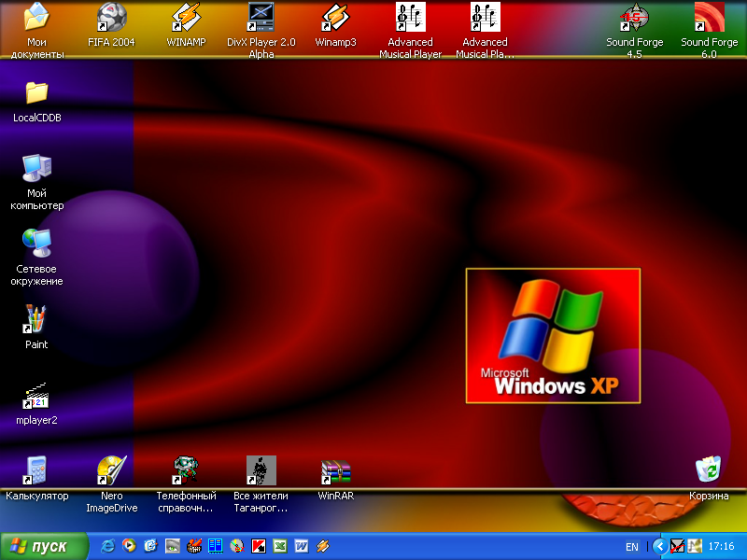Open the Корзина recycle bin
This screenshot has height=560, width=747.
[x=709, y=470]
